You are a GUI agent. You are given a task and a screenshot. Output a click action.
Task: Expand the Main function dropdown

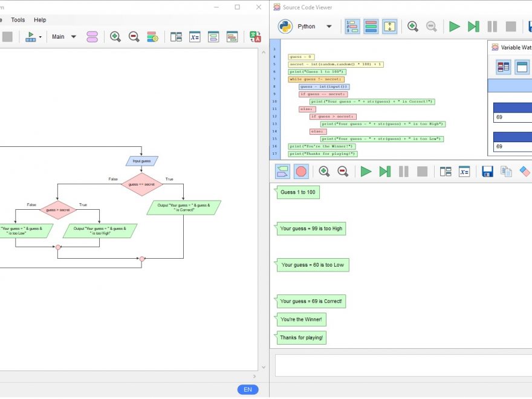tap(74, 37)
